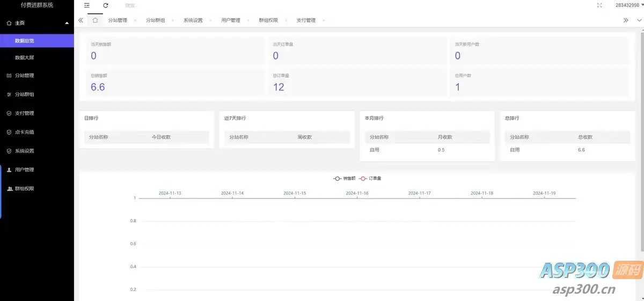The height and width of the screenshot is (301, 644).
Task: Select 数据总览 in the sidebar
Action: [37, 41]
